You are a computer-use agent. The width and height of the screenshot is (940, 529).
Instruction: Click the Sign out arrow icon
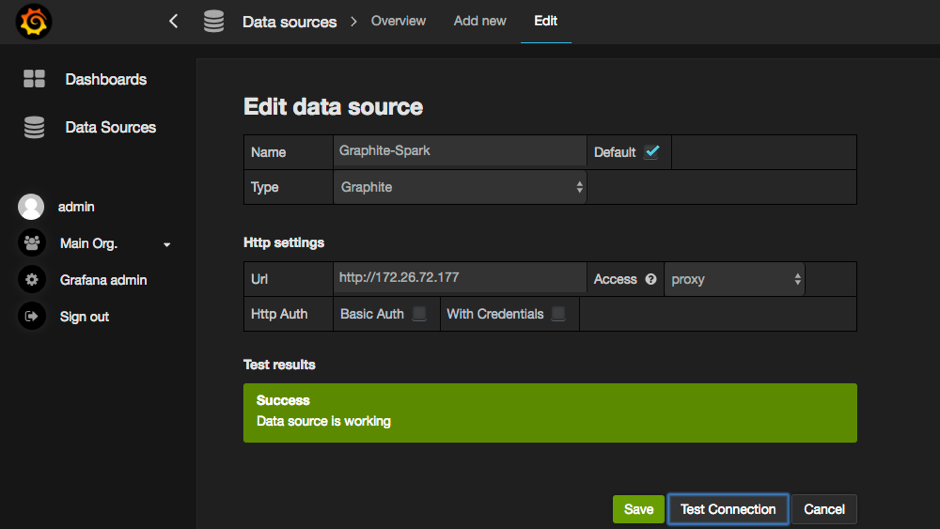[x=32, y=316]
